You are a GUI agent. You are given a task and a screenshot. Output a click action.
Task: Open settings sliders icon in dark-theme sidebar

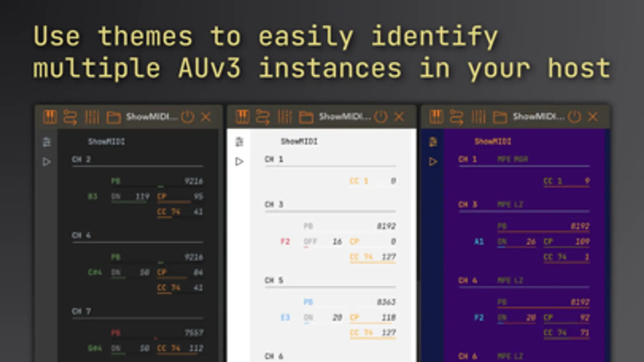pyautogui.click(x=47, y=142)
